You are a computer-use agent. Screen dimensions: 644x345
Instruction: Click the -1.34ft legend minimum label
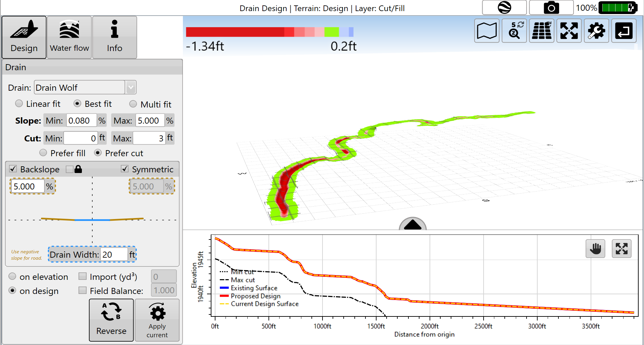(x=205, y=46)
